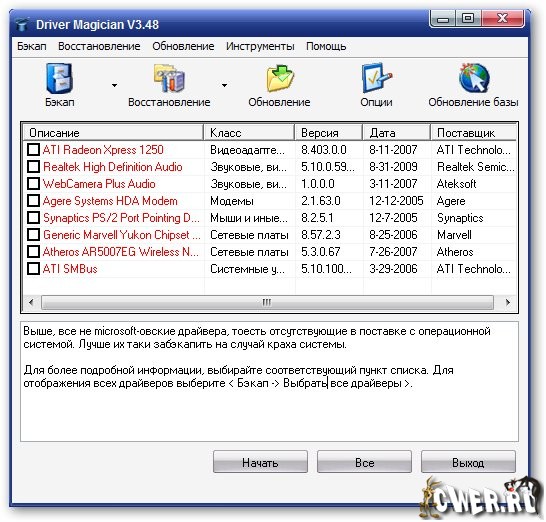Viewport: 546px width, 522px height.
Task: Click the right scroll arrow of driver list
Action: pos(507,302)
